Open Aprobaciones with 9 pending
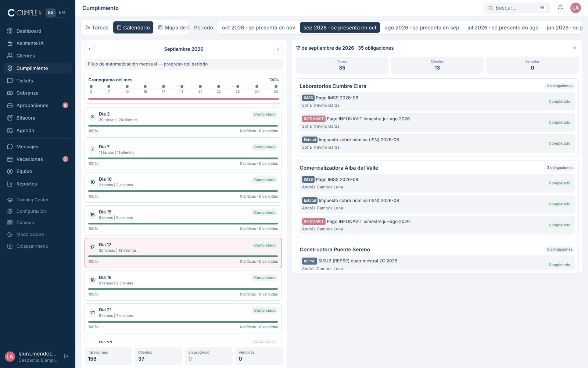This screenshot has width=588, height=368. pos(37,105)
